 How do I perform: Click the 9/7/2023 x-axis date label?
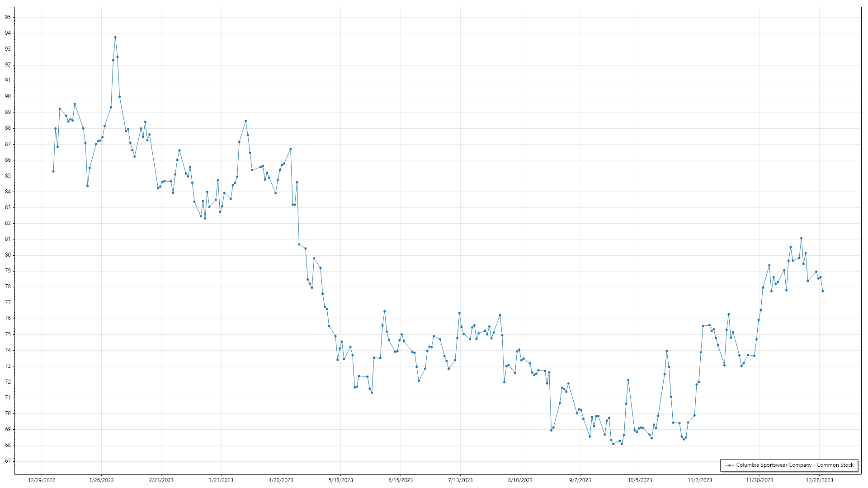(x=580, y=480)
